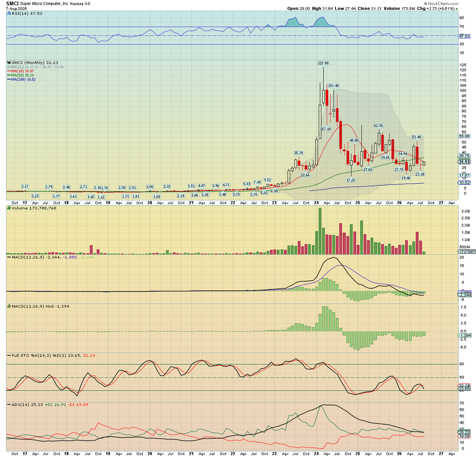Viewport: 476px width, 457px height.
Task: Click the 101.40 price annotation
Action: (333, 86)
